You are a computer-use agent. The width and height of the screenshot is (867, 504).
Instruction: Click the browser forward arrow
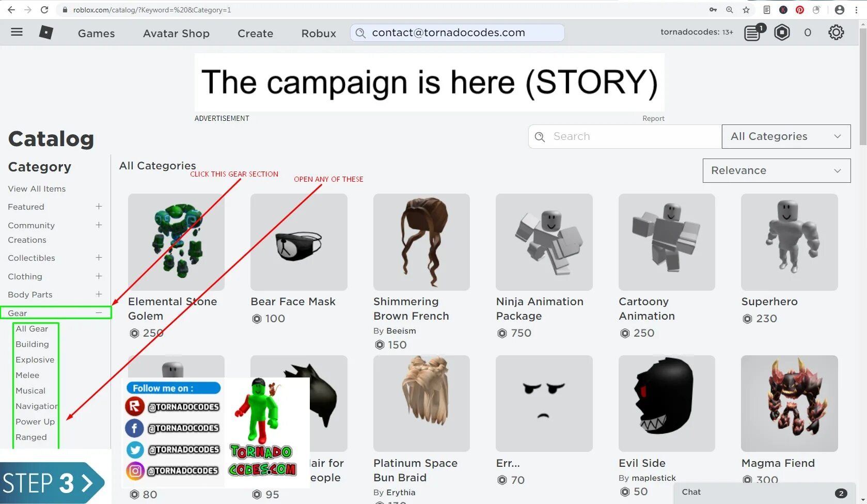click(x=28, y=10)
